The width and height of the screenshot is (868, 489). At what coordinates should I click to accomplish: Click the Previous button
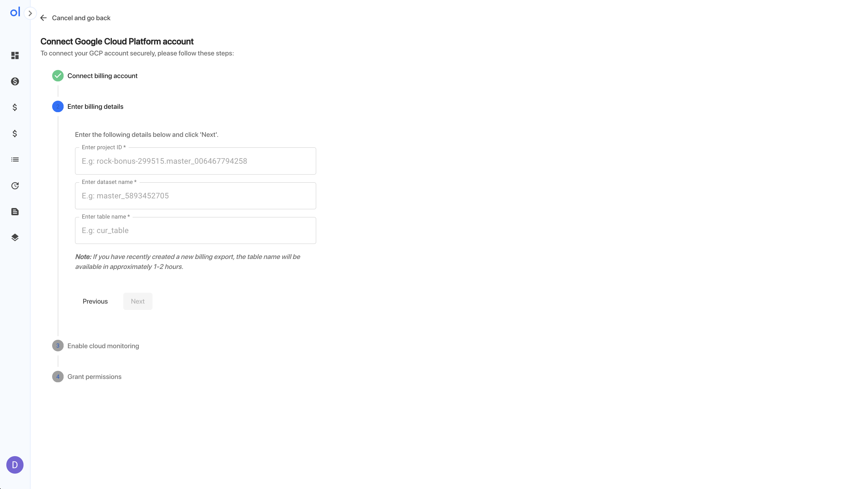click(95, 301)
